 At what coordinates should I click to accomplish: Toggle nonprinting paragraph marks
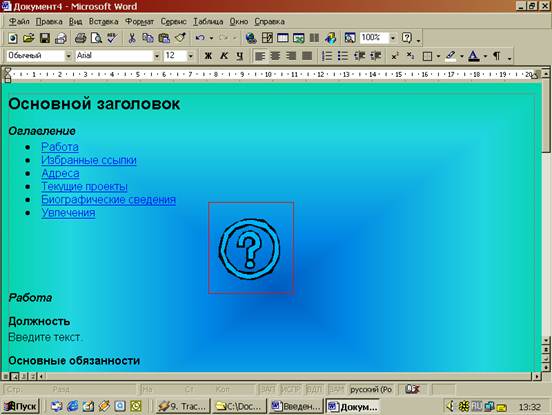tap(496, 56)
